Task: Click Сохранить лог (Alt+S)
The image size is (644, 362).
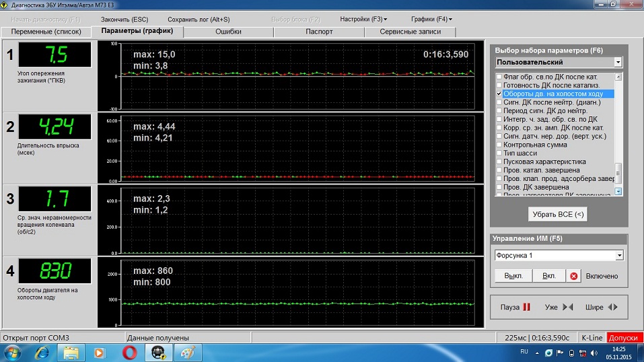Action: click(x=199, y=20)
